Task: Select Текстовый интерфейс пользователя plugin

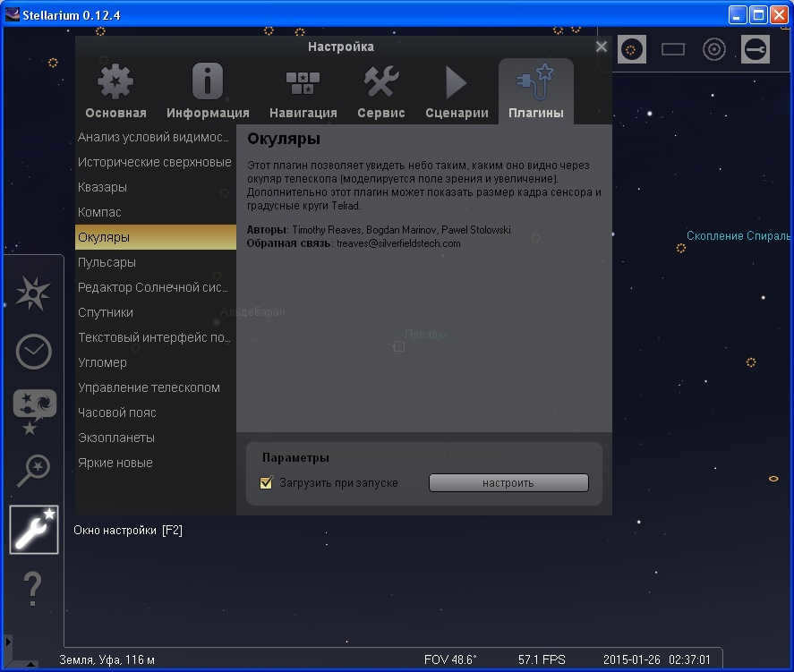Action: (x=156, y=337)
